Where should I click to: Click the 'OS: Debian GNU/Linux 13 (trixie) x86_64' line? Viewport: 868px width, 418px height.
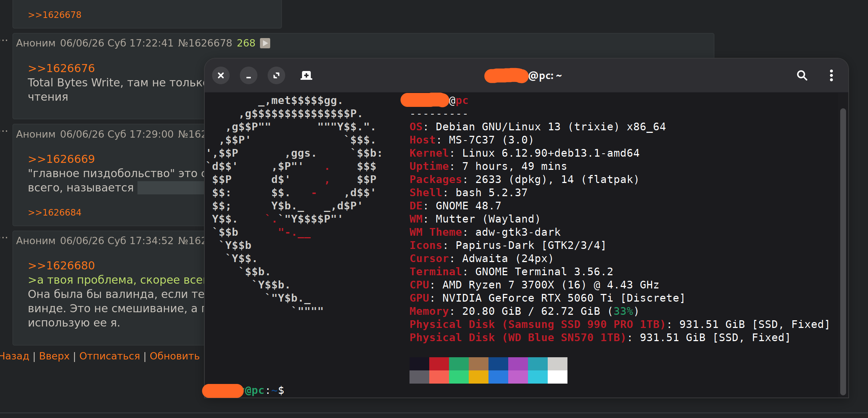(x=537, y=127)
